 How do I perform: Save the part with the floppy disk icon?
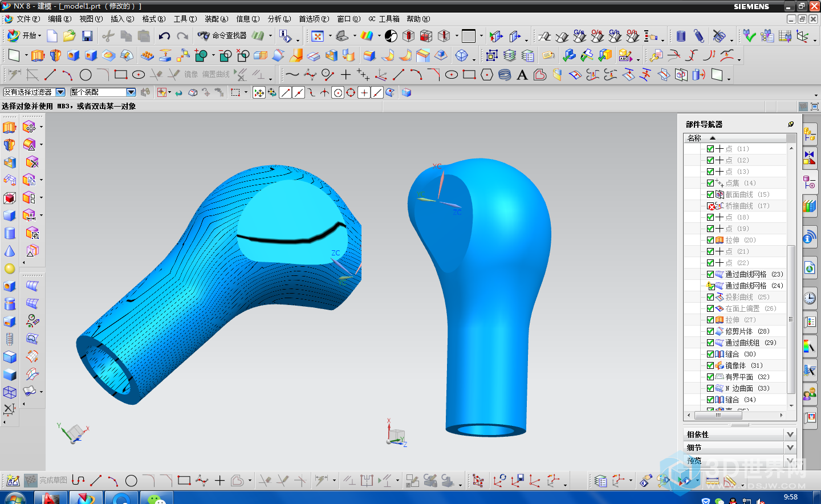pos(87,36)
